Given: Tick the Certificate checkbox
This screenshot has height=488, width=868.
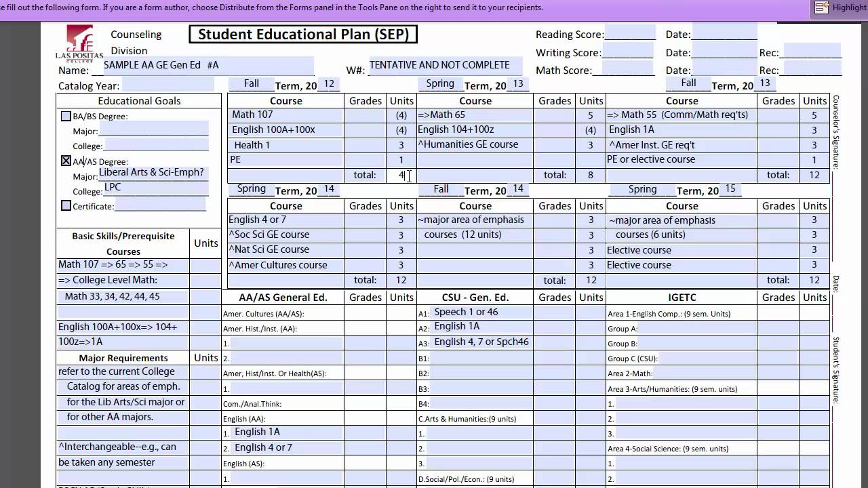Looking at the screenshot, I should point(66,205).
